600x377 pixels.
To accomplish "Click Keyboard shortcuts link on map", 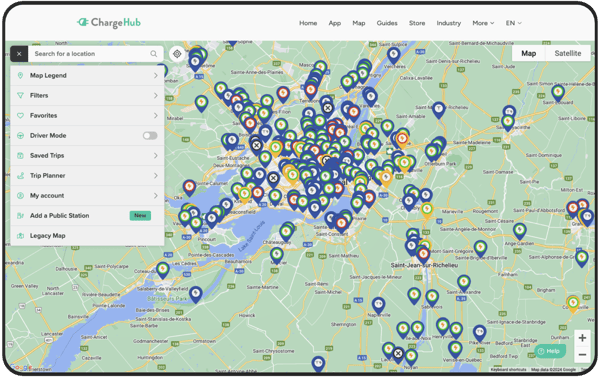I will [x=509, y=370].
